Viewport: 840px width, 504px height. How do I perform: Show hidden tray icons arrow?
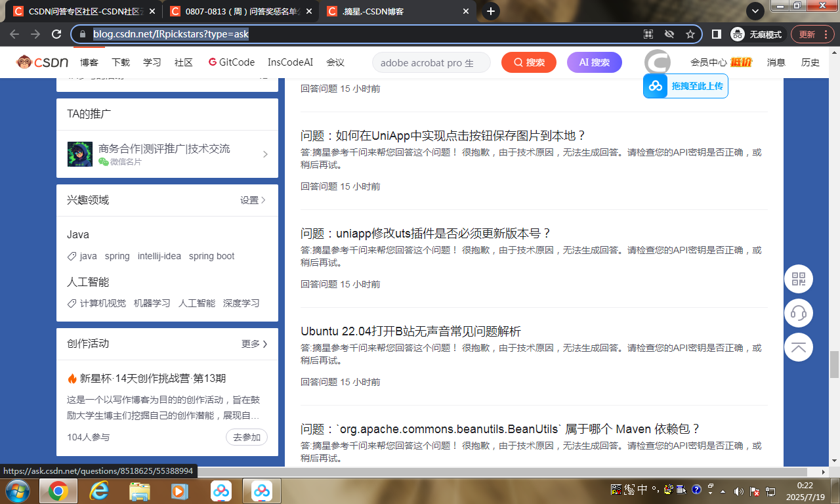(723, 491)
